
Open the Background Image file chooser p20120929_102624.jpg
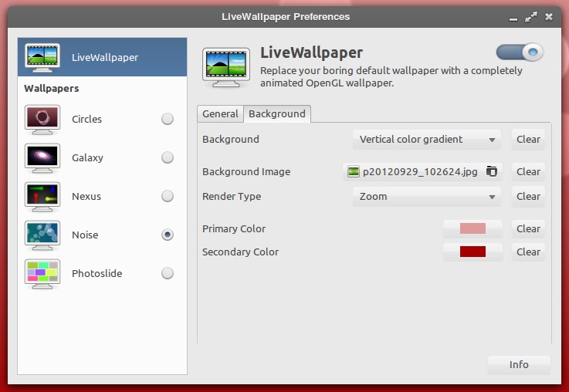422,171
